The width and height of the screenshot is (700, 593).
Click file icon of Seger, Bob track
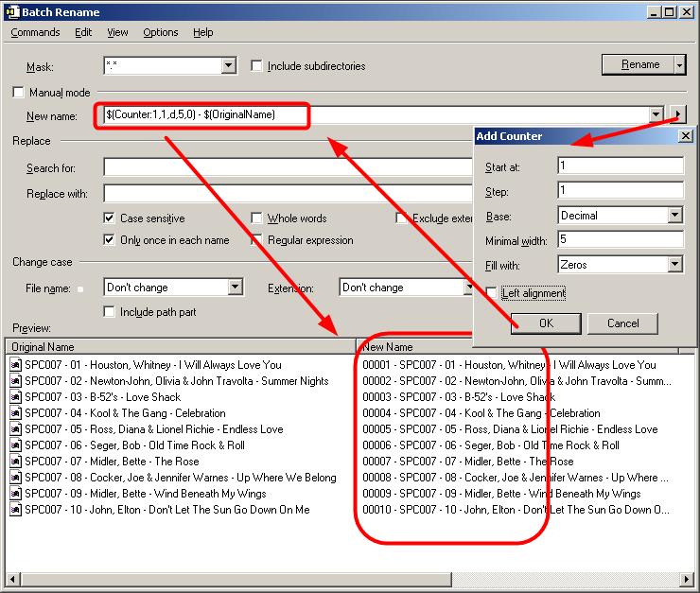click(16, 445)
